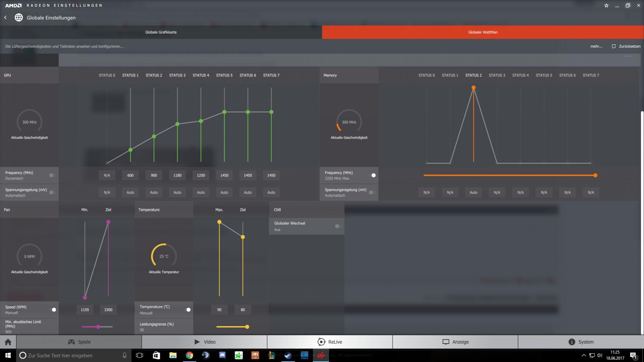Open the Anzeige section
The height and width of the screenshot is (362, 644).
[455, 342]
